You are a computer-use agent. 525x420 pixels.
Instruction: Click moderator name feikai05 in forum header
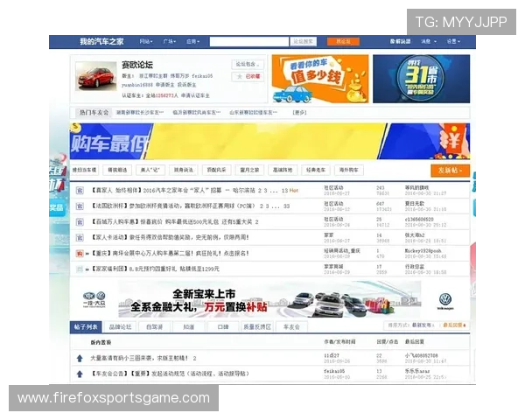pyautogui.click(x=202, y=76)
